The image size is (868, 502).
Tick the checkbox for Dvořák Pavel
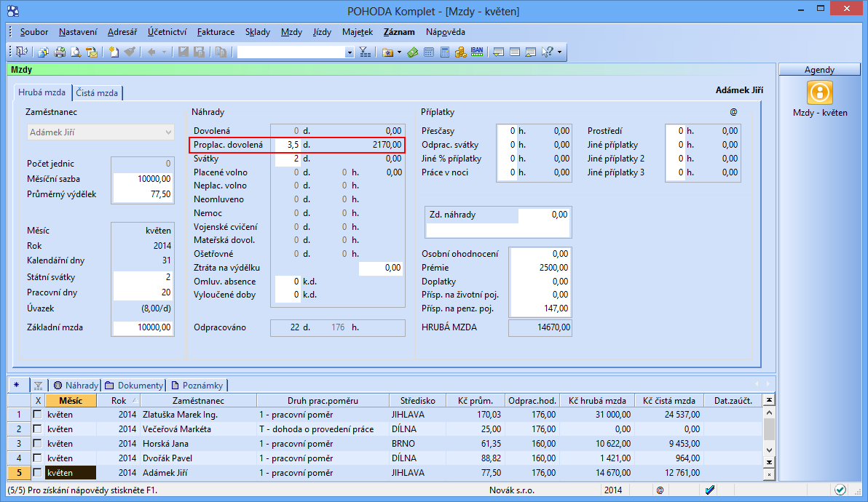38,458
